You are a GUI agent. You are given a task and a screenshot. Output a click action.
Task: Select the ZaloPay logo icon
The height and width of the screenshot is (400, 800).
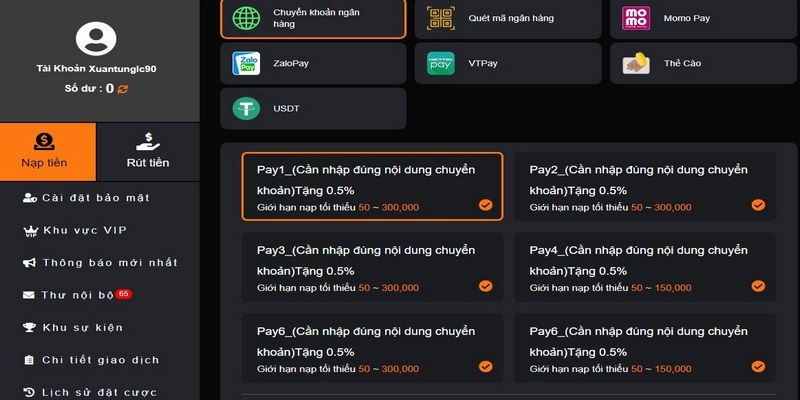click(246, 63)
